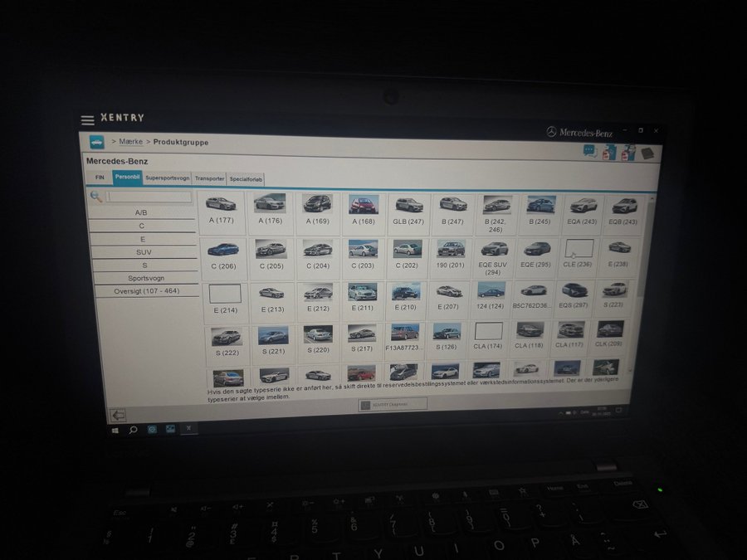Select the SUV category filter
Viewport: 747px width, 560px height.
point(144,252)
